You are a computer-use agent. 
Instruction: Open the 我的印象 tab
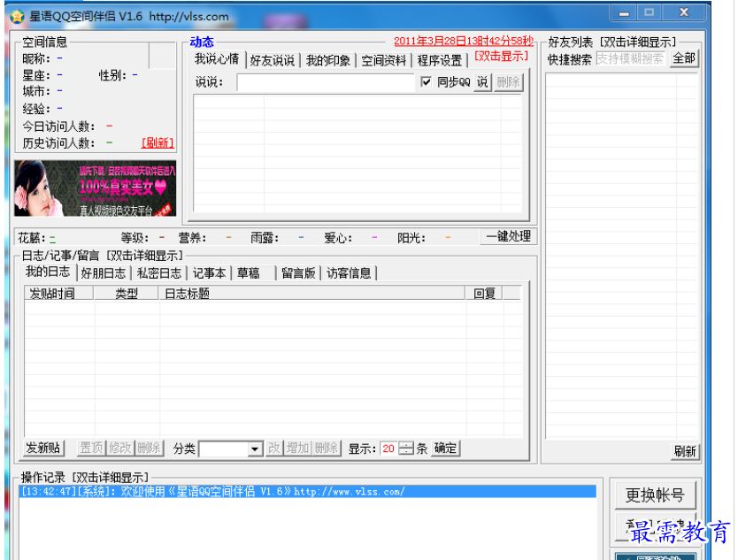[x=327, y=61]
